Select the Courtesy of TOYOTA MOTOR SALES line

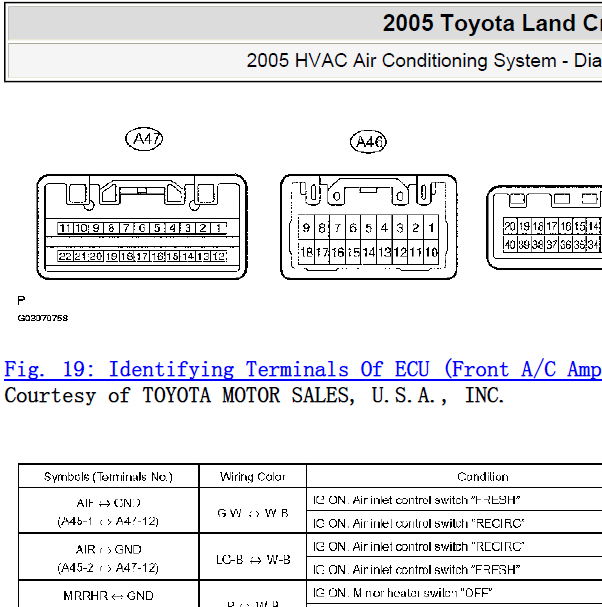tap(254, 395)
